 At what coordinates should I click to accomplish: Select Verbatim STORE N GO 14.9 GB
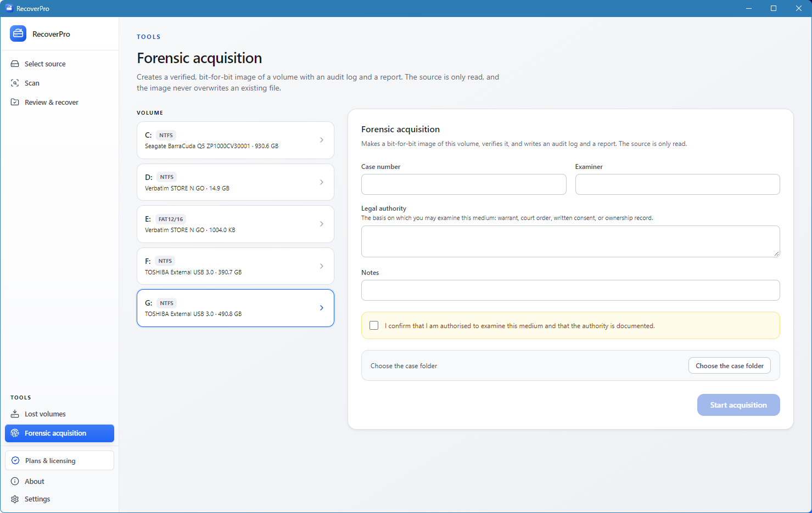pos(187,188)
